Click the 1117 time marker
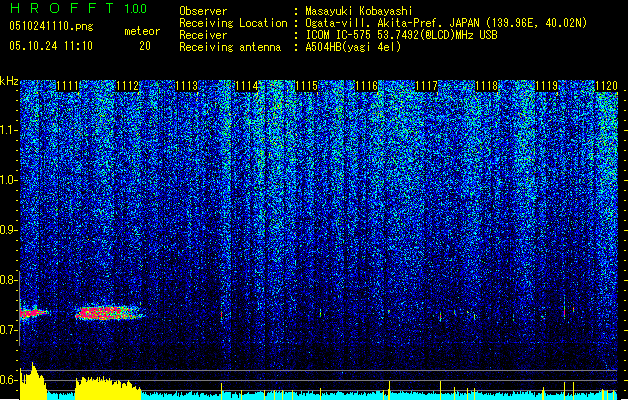The width and height of the screenshot is (629, 400). click(x=426, y=86)
